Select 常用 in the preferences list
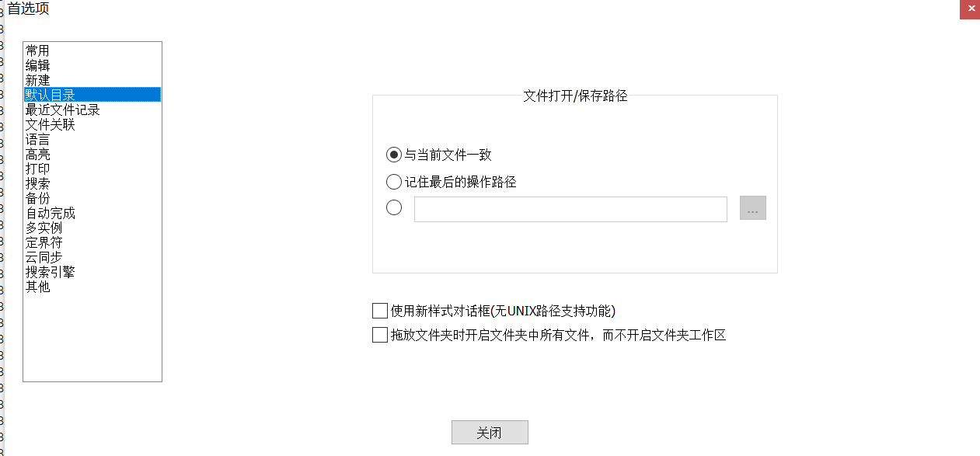The image size is (980, 456). [37, 50]
